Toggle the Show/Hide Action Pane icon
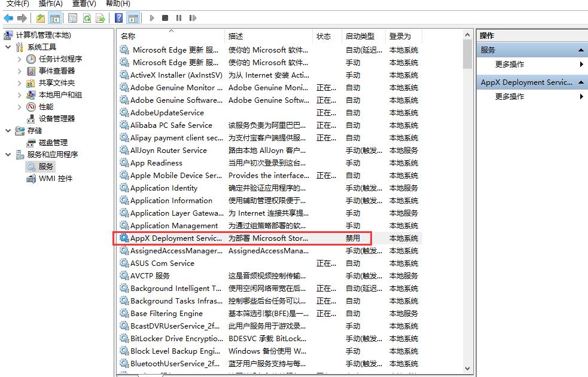The height and width of the screenshot is (377, 588). pyautogui.click(x=133, y=18)
